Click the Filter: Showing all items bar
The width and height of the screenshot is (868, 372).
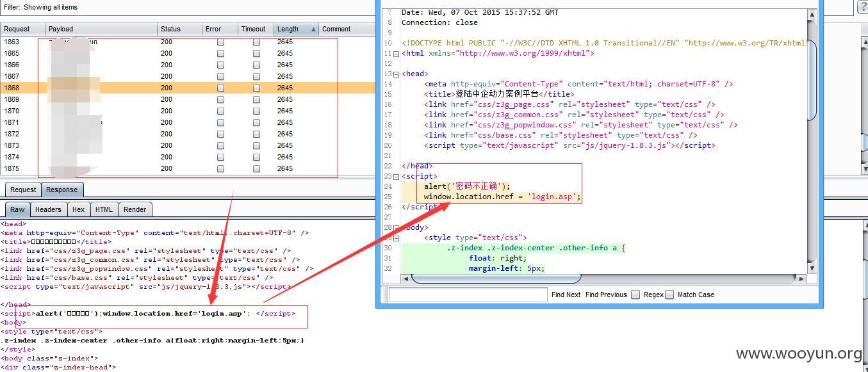(x=187, y=7)
